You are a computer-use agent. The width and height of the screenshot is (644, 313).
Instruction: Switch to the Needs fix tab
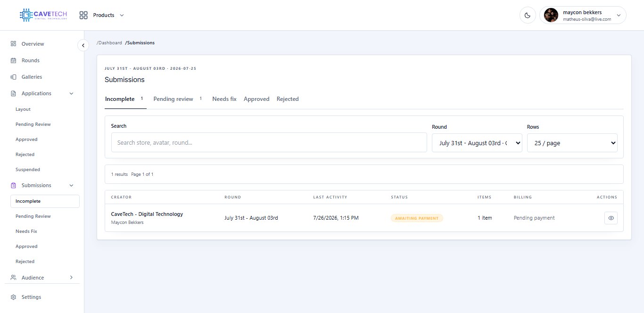[x=224, y=99]
